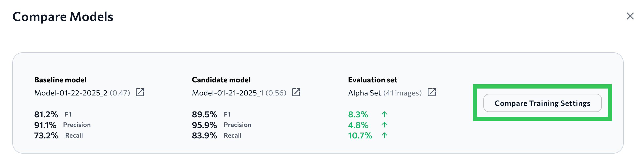Open the candidate model external link icon
The image size is (644, 160).
pyautogui.click(x=296, y=92)
